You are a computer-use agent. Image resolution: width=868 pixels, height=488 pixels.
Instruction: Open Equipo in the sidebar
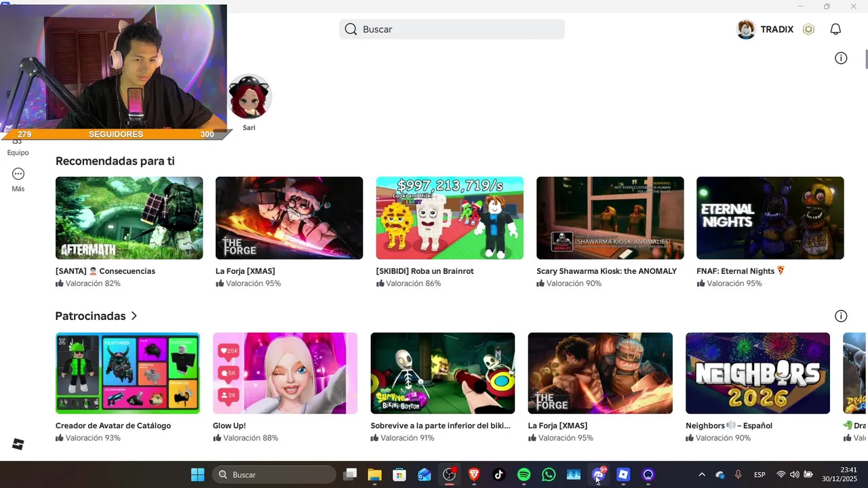tap(18, 148)
